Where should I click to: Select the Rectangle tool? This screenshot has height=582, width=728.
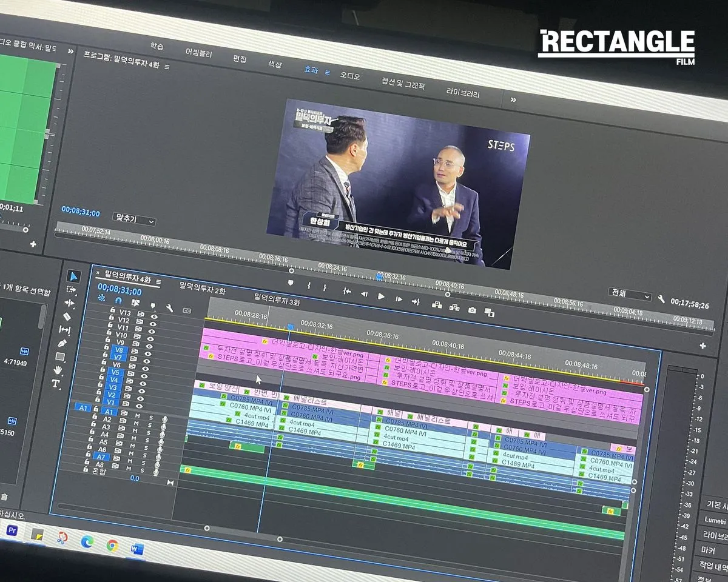click(60, 356)
